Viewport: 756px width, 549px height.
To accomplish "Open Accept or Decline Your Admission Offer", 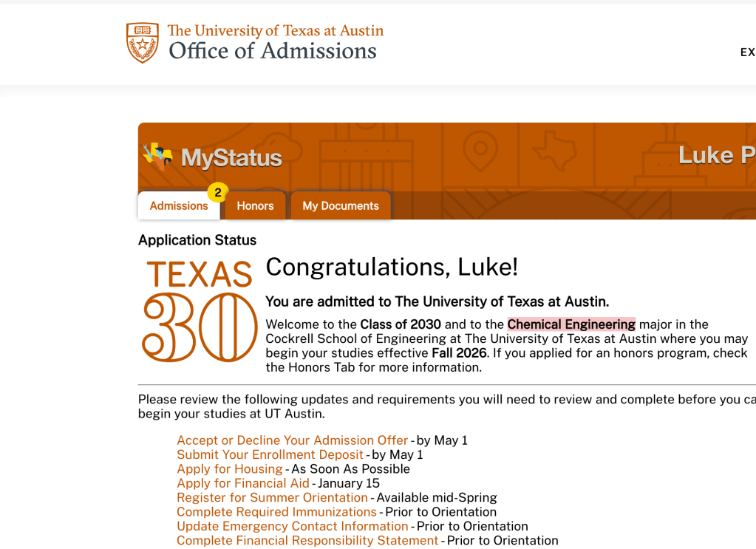I will [292, 440].
